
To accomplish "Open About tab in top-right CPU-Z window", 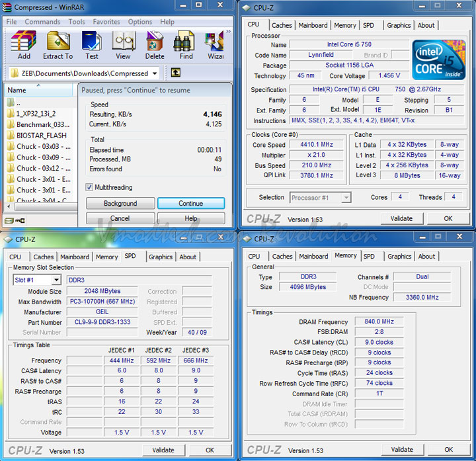I will pos(426,25).
